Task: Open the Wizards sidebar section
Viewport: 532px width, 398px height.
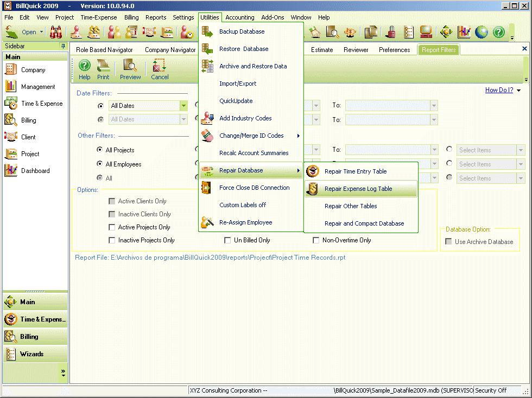Action: pos(35,354)
